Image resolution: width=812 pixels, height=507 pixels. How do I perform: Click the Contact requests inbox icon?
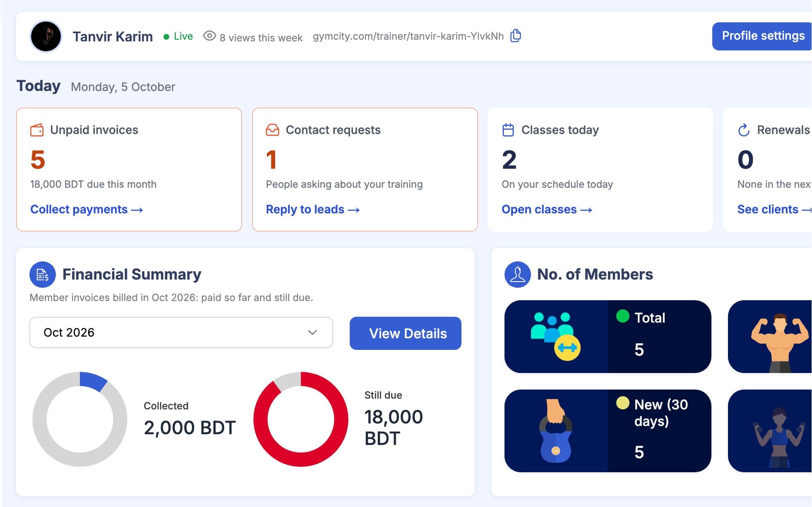click(x=272, y=130)
